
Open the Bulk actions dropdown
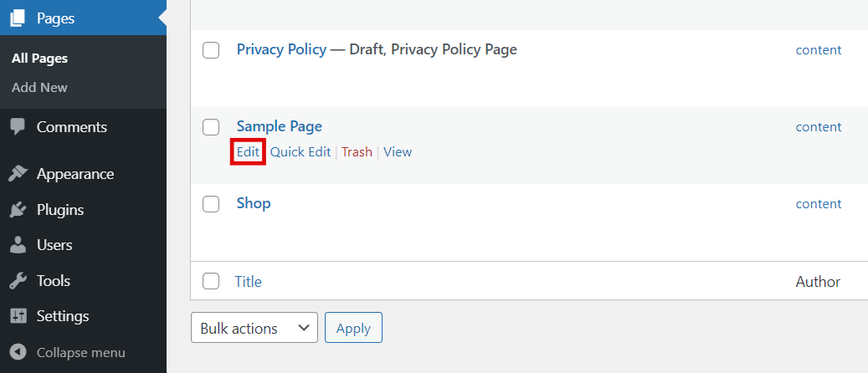coord(254,329)
